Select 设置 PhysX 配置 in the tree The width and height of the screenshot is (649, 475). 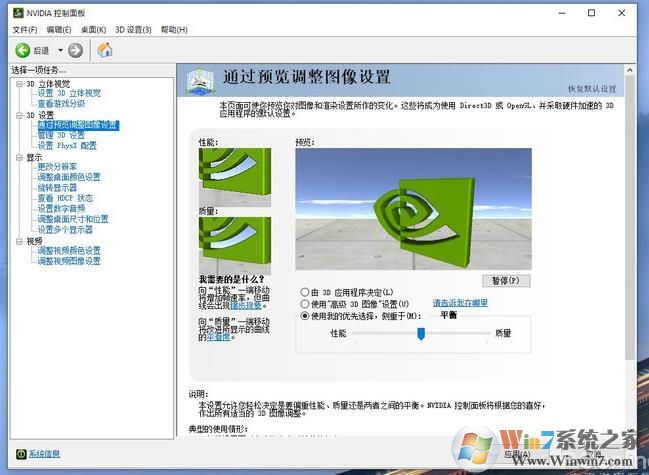click(67, 146)
